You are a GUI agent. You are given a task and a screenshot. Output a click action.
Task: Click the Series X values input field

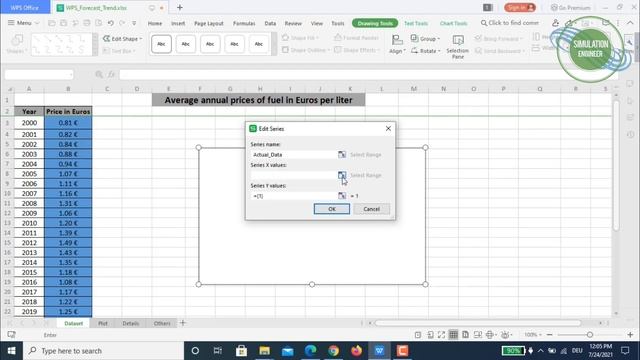click(294, 175)
